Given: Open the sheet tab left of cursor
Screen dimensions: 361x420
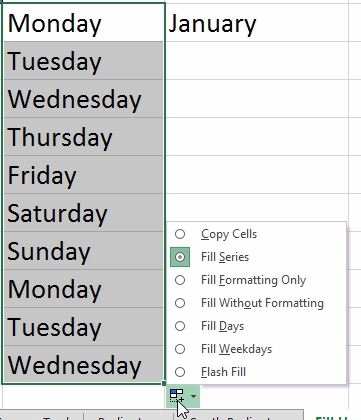Looking at the screenshot, I should 128,416.
